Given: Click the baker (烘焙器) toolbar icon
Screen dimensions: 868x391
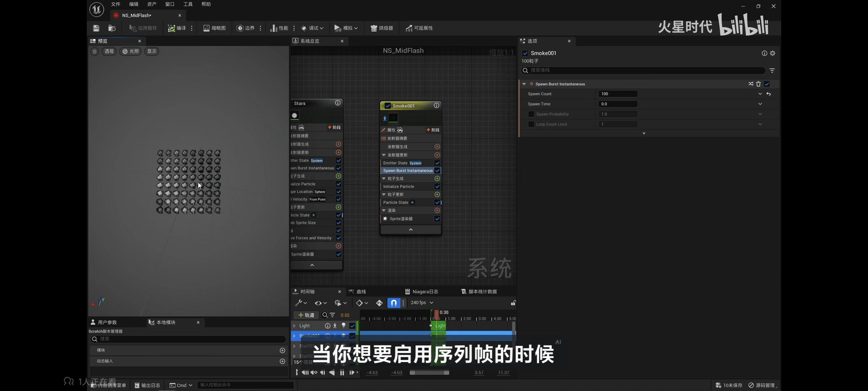Looking at the screenshot, I should 382,28.
